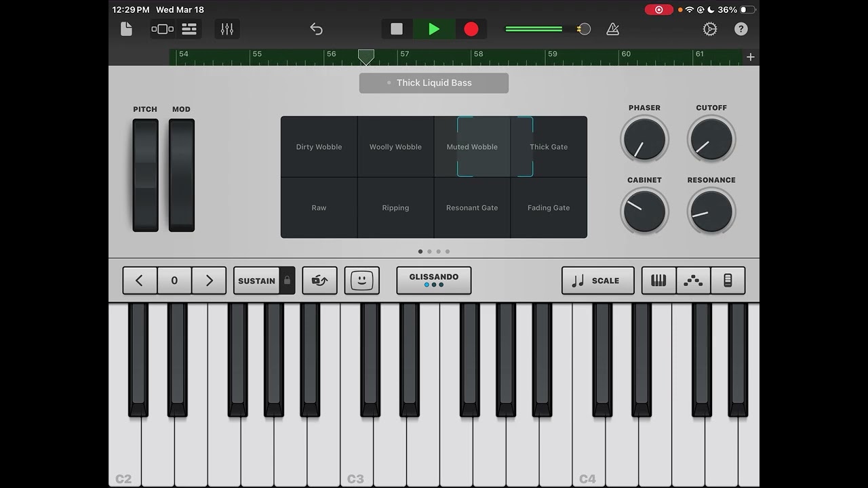Select Fading Gate pad

point(549,207)
